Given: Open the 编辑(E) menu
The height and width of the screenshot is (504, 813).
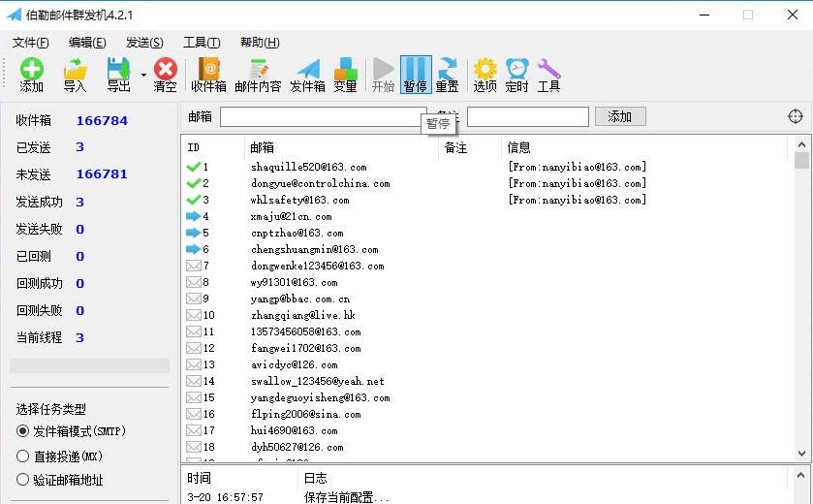Looking at the screenshot, I should coord(87,43).
